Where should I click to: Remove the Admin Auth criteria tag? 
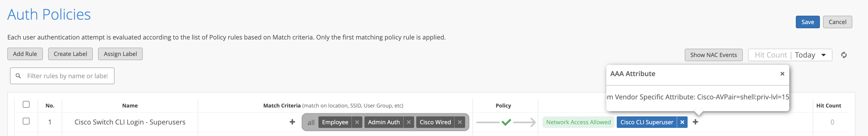point(408,122)
